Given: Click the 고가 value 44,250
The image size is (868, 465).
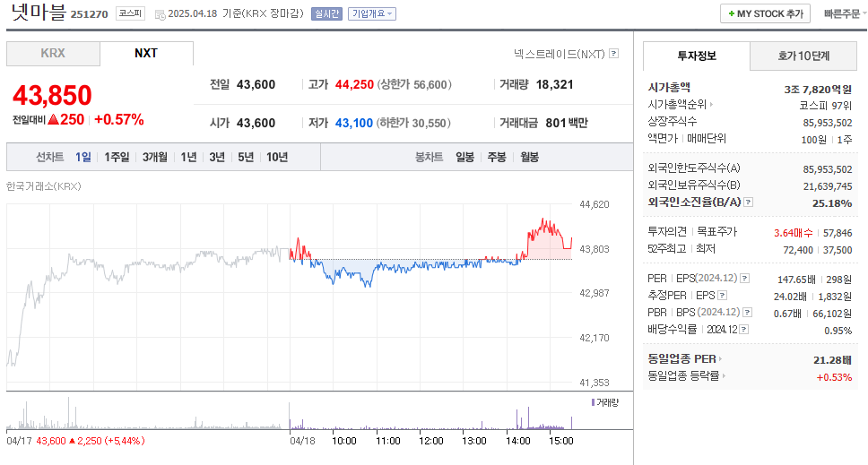Looking at the screenshot, I should (x=355, y=84).
